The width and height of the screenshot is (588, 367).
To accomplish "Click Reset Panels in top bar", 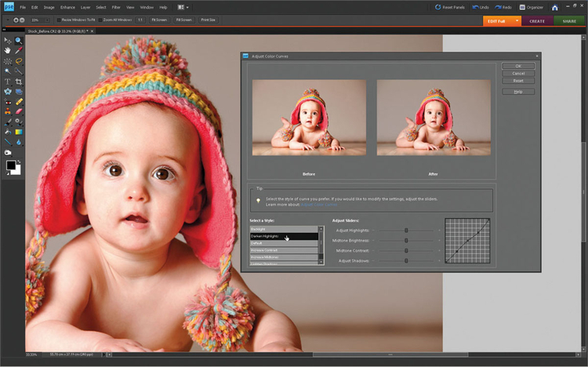I will point(450,7).
